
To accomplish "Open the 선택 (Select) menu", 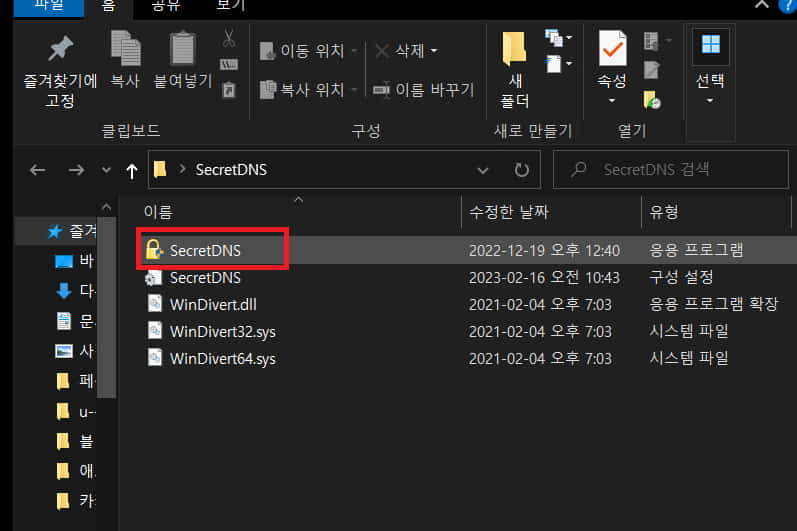I will 710,69.
